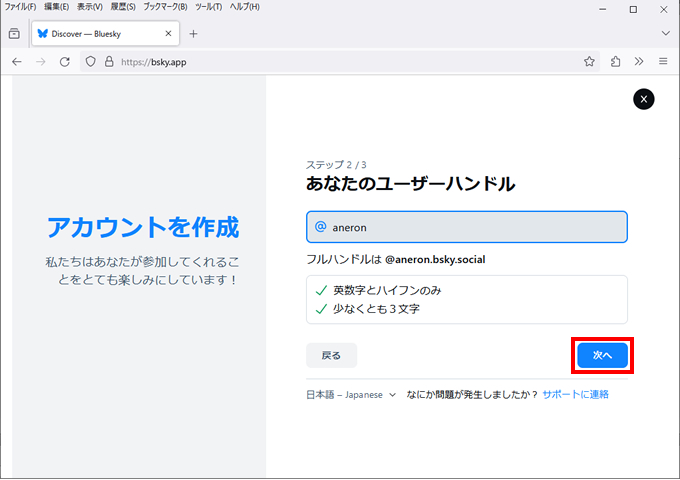
Task: Click the bsky.app URL address bar
Action: [338, 62]
